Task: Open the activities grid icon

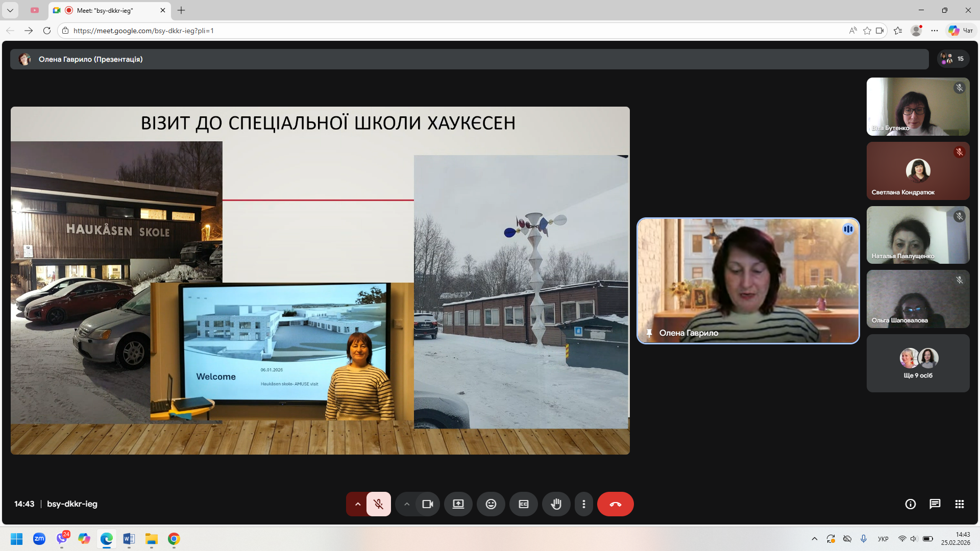Action: coord(959,504)
